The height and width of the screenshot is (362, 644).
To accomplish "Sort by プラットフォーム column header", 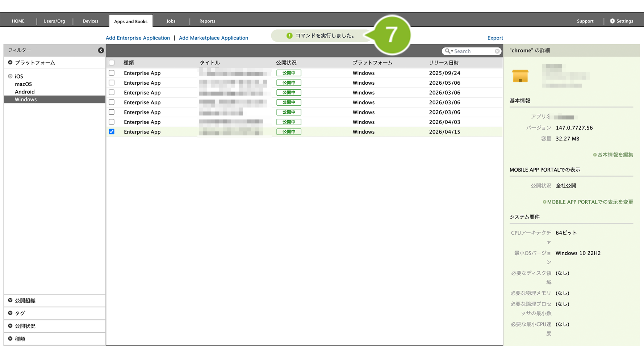I will (x=372, y=63).
